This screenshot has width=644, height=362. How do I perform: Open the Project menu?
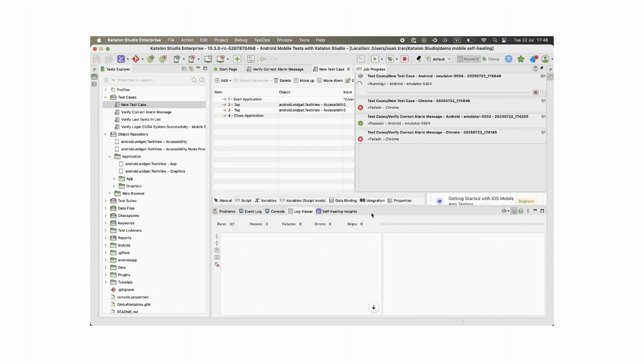(x=221, y=40)
